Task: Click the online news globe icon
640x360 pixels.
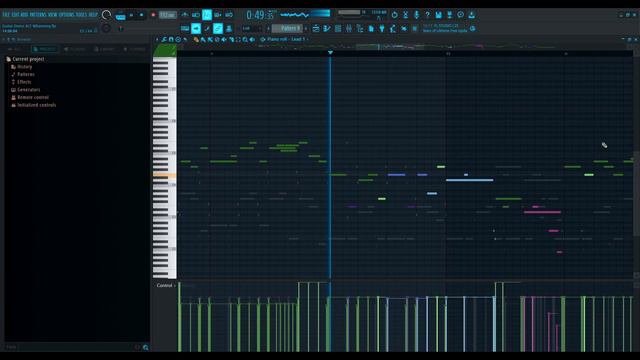Action: coord(473,29)
